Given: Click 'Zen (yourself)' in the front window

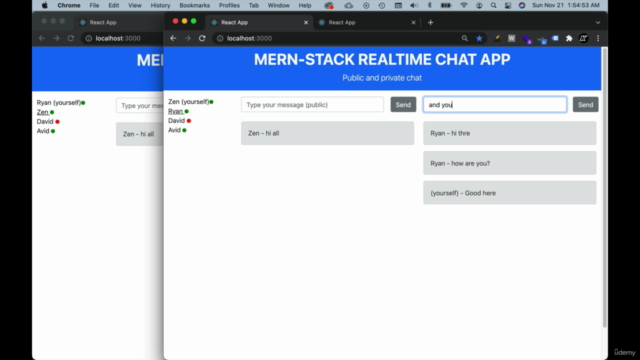Looking at the screenshot, I should [189, 102].
